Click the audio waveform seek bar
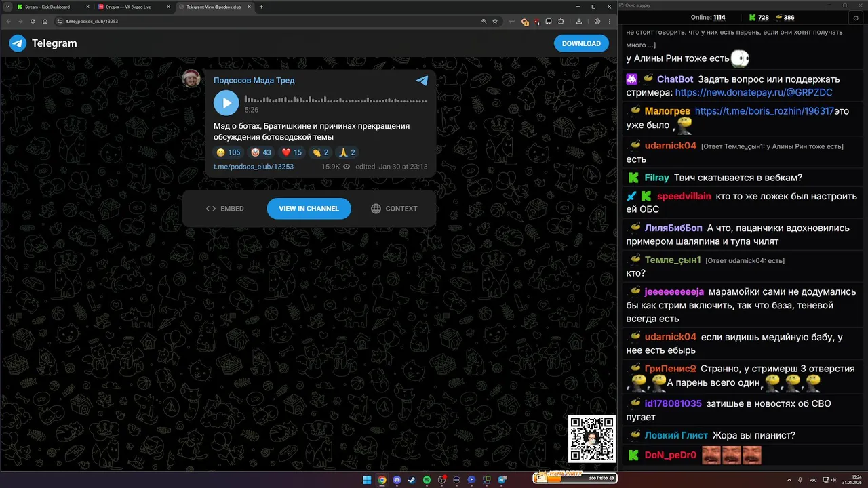This screenshot has height=488, width=868. click(336, 100)
